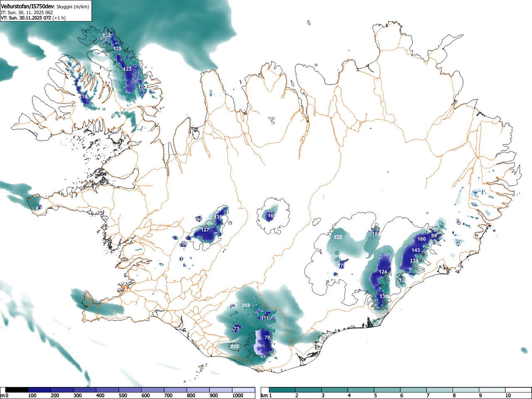This screenshot has width=532, height=399.
Task: Click the 'm0' legend label
Action: coord(4,396)
